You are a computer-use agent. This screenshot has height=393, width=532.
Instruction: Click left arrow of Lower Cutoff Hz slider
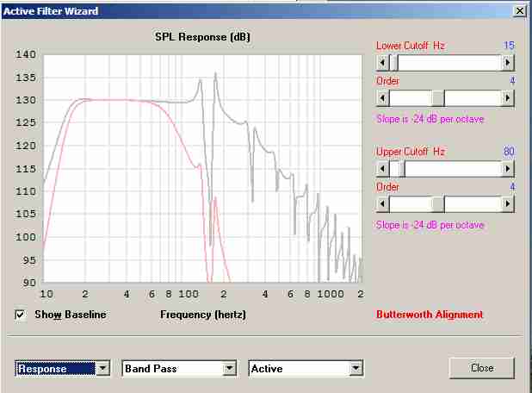point(383,63)
